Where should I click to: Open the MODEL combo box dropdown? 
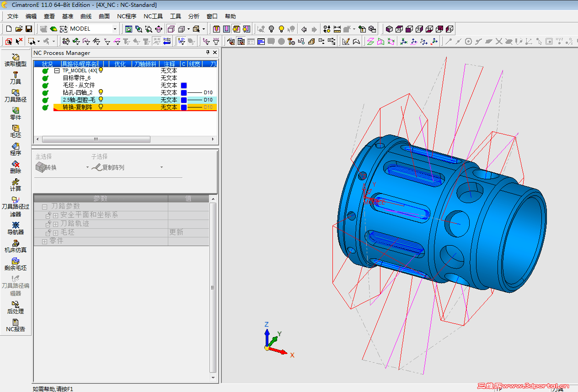(x=115, y=29)
